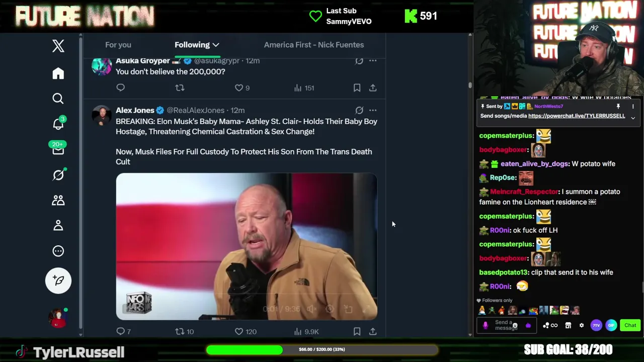
Task: Open more options on Alex Jones post
Action: point(373,110)
